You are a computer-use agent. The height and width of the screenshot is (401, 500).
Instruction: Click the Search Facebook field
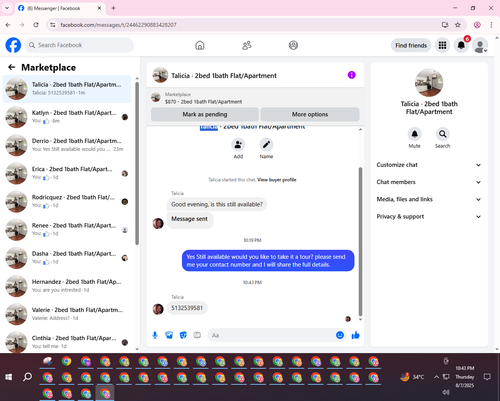pos(79,45)
